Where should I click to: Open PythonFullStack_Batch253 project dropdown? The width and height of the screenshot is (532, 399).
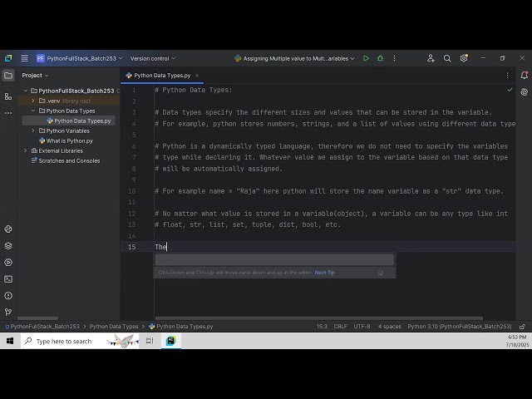click(x=80, y=58)
